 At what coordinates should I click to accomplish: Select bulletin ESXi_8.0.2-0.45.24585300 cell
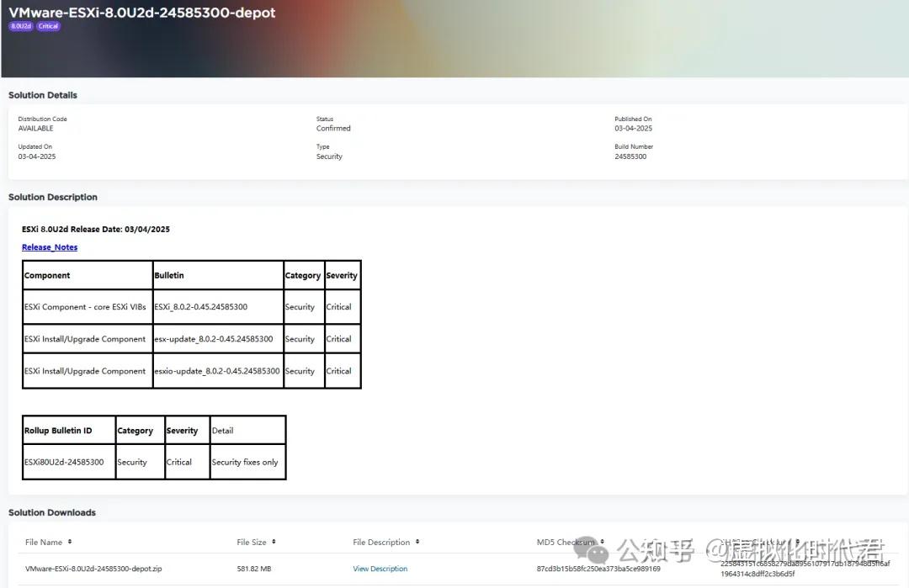click(218, 307)
